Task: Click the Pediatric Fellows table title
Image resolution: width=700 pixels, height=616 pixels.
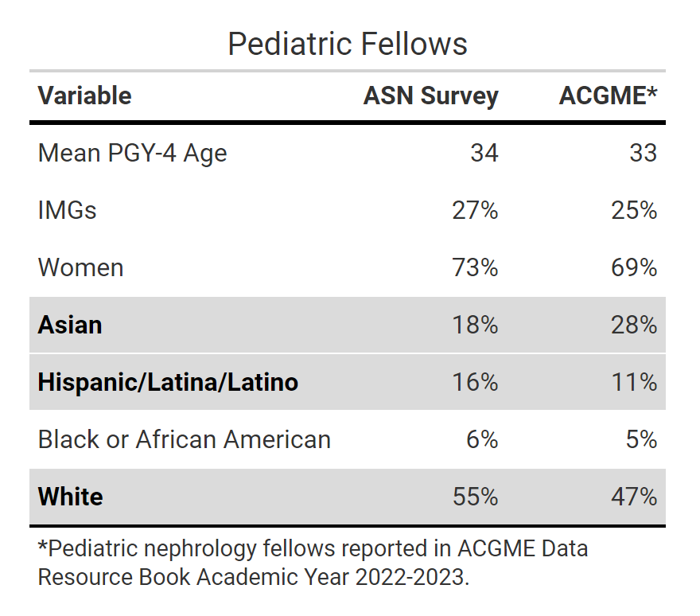Action: (348, 44)
